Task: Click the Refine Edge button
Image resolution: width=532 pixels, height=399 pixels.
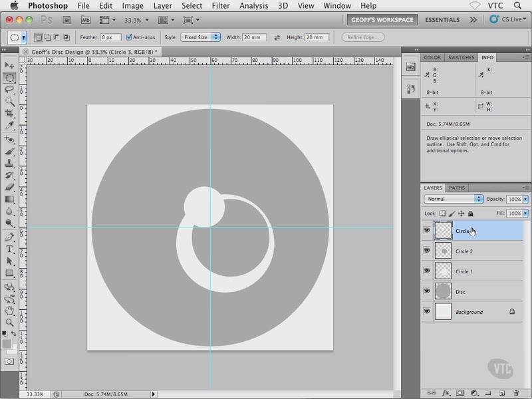Action: pos(363,37)
